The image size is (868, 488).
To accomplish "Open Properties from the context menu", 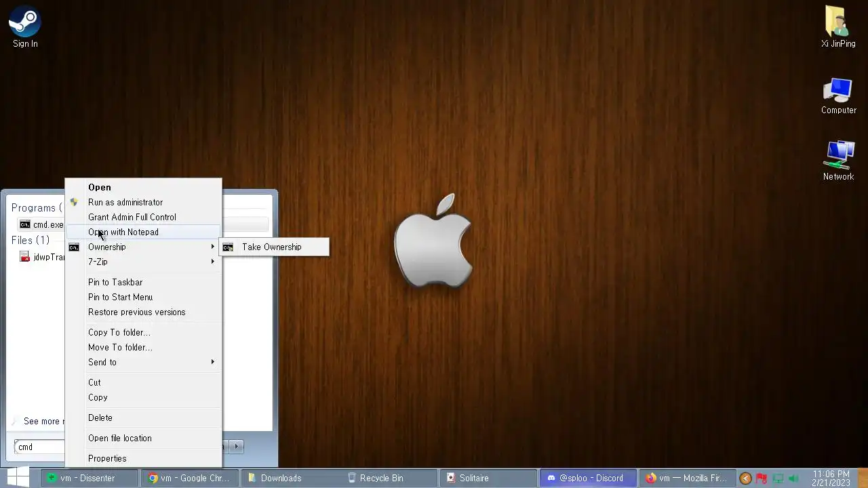I will click(143, 458).
